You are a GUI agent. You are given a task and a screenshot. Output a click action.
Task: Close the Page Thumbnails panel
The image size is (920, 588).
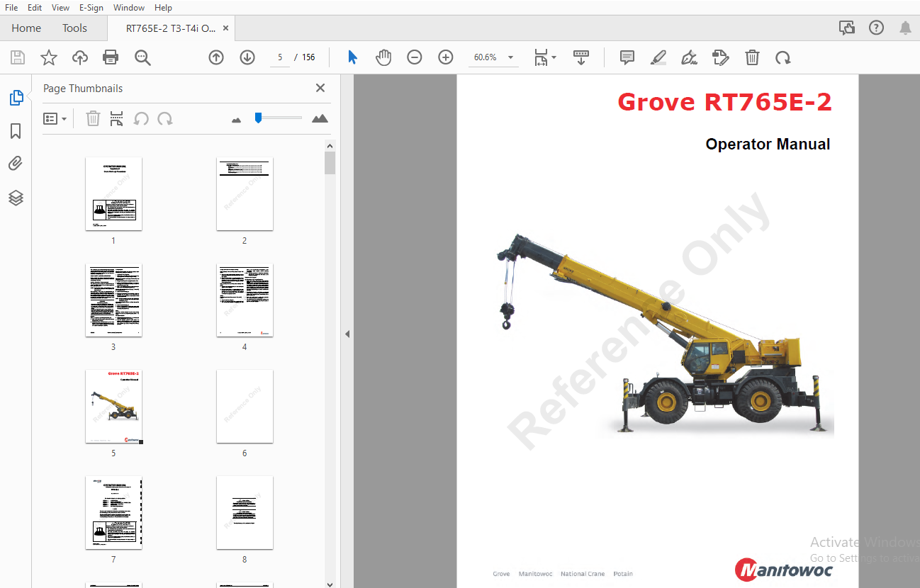(320, 88)
